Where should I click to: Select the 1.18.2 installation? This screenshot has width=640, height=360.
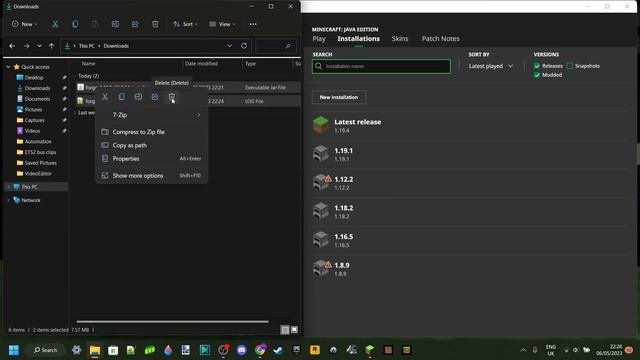coord(470,211)
